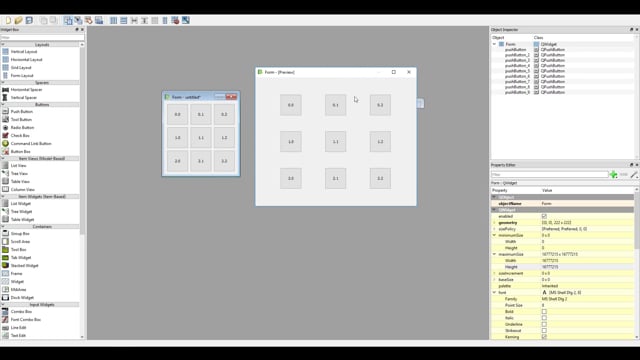
Task: Collapse the Spacers category in Widget Box
Action: (x=3, y=82)
